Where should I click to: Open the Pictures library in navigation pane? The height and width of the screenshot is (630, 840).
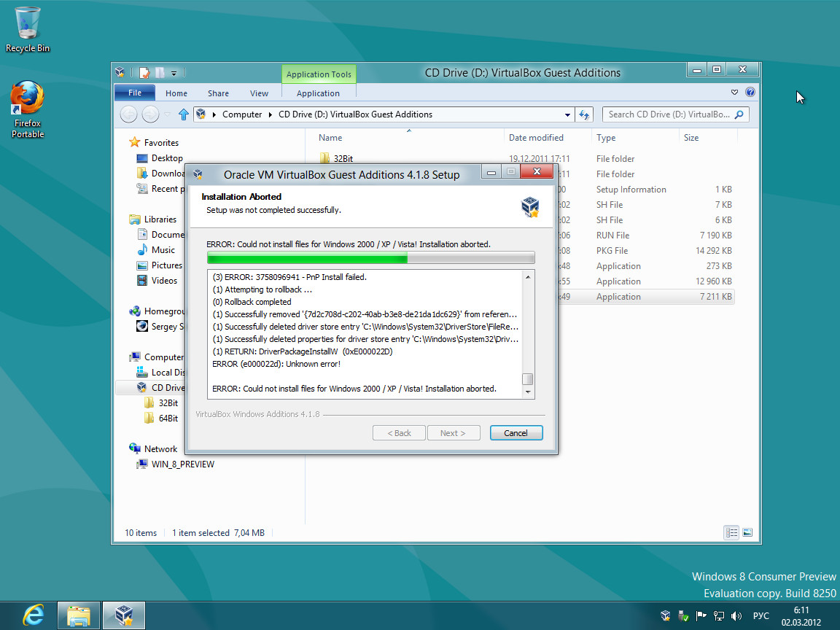(x=166, y=265)
